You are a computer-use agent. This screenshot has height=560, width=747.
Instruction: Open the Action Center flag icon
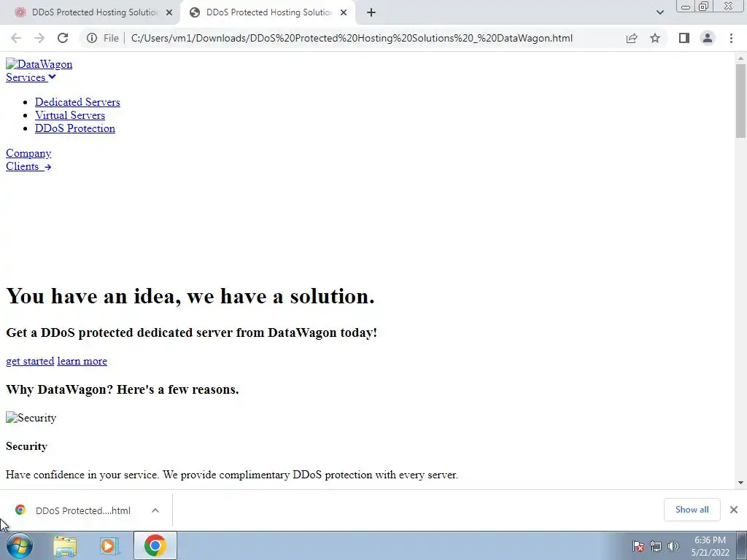(x=638, y=546)
